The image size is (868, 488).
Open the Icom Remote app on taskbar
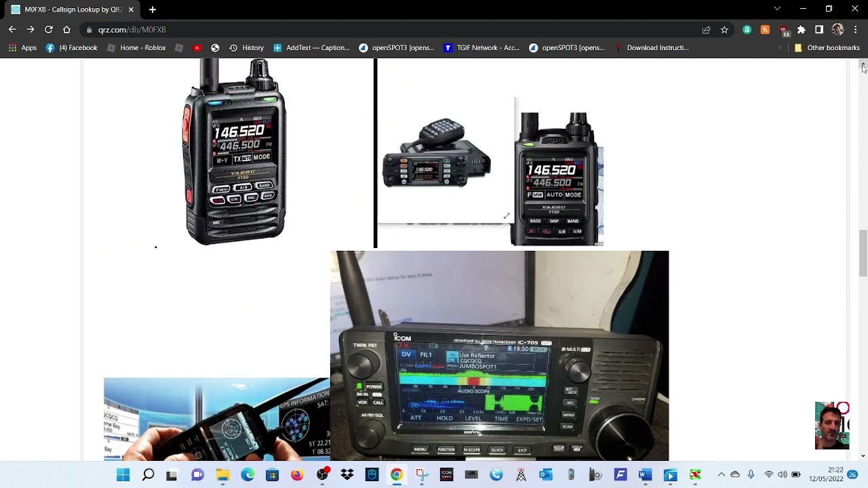coord(446,475)
